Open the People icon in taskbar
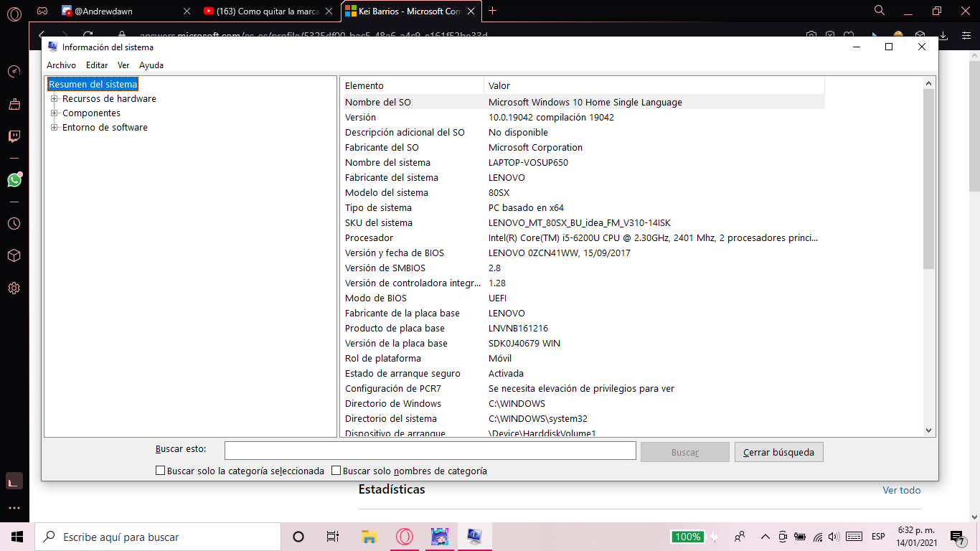The image size is (980, 551). coord(739,537)
